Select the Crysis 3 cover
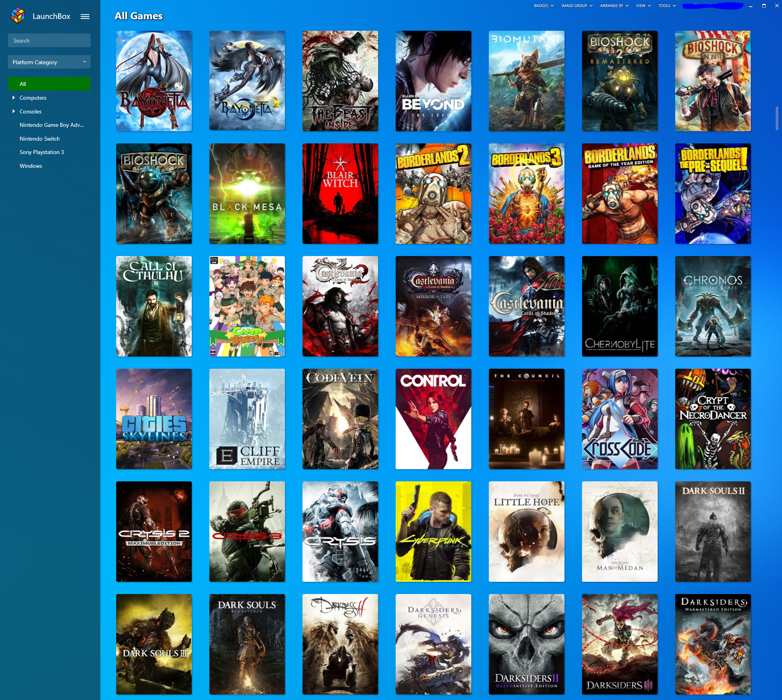782x700 pixels. point(247,532)
